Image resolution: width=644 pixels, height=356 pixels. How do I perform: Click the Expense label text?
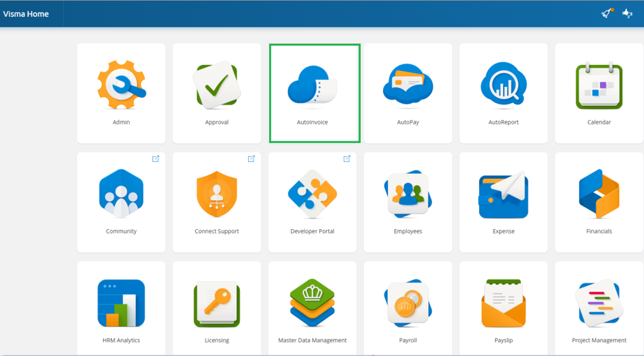[x=503, y=231]
